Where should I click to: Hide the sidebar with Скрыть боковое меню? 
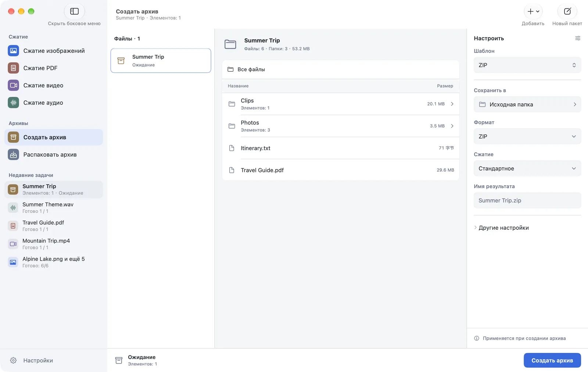coord(74,11)
